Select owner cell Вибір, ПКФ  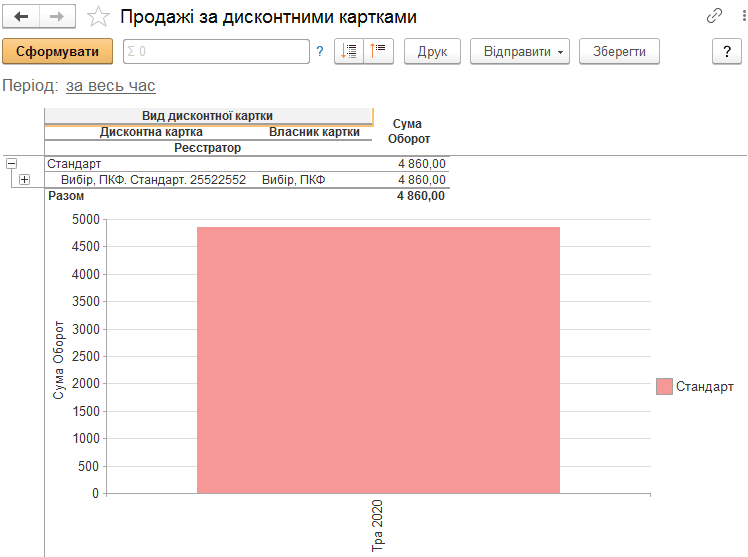tap(293, 179)
